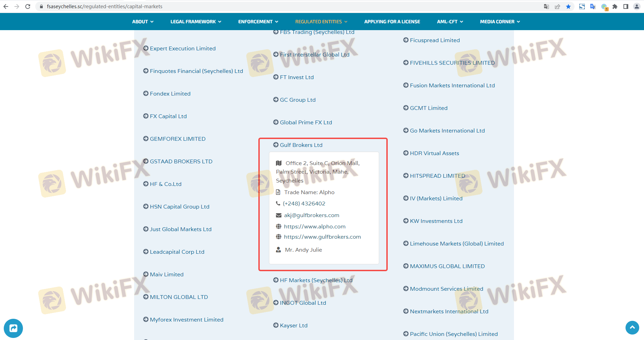The width and height of the screenshot is (644, 340).
Task: Open the https://www.gulfbrokers.com link
Action: tap(322, 237)
